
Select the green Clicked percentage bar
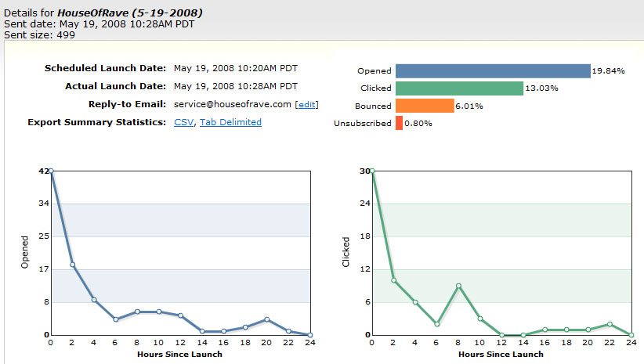(x=459, y=88)
